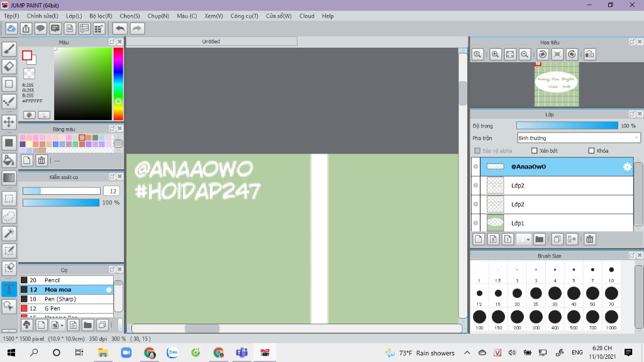Screen dimensions: 644x362
Task: Open Windows Start menu
Action: tap(11, 353)
